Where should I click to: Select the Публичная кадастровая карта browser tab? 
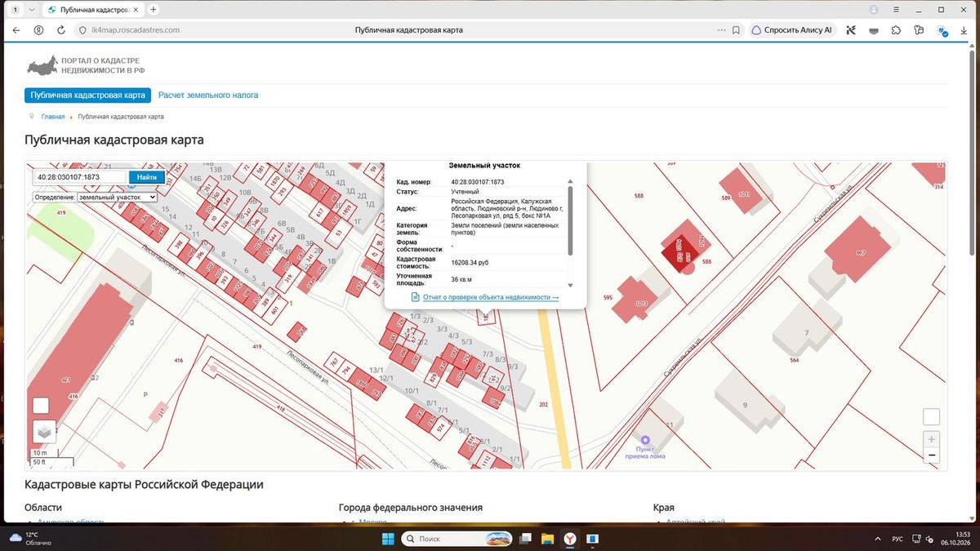click(91, 10)
